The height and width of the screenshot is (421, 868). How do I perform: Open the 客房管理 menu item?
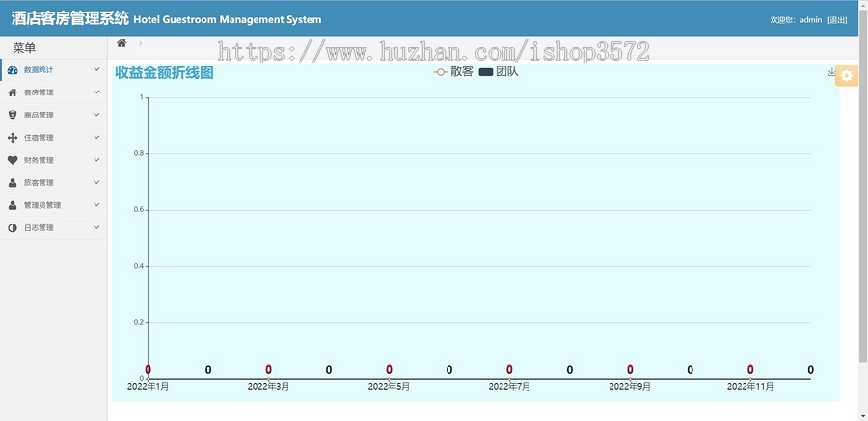[x=54, y=92]
